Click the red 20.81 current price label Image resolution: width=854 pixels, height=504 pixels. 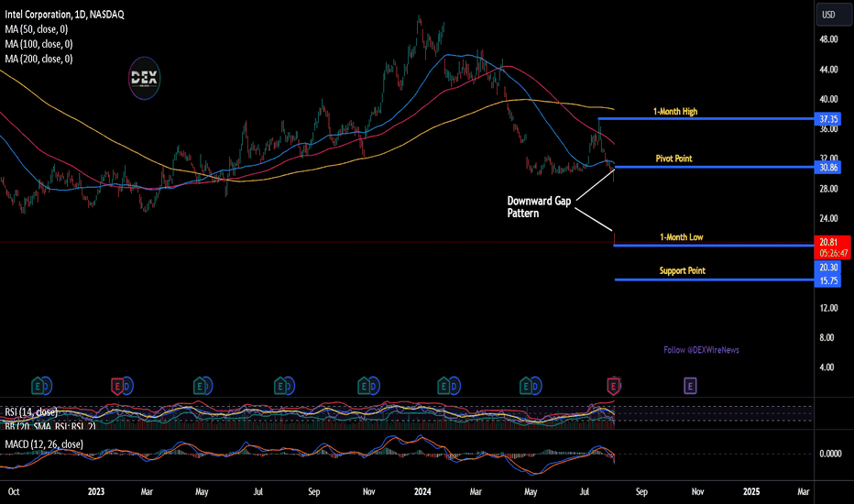point(827,242)
